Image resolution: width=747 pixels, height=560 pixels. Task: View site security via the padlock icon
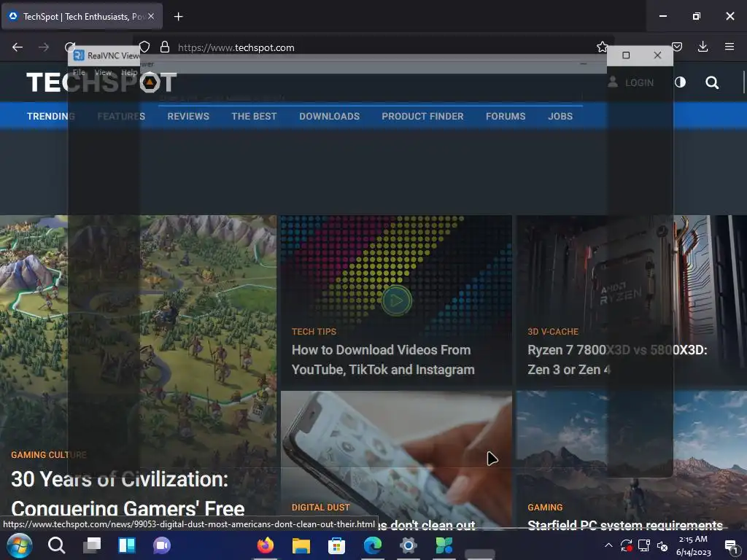point(165,47)
